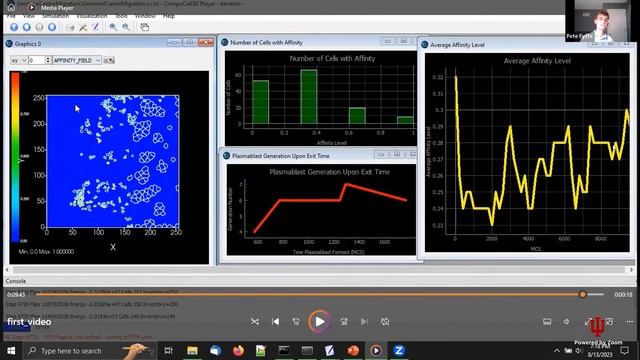This screenshot has width=640, height=360.
Task: Open Task View on the taskbar
Action: [x=168, y=351]
